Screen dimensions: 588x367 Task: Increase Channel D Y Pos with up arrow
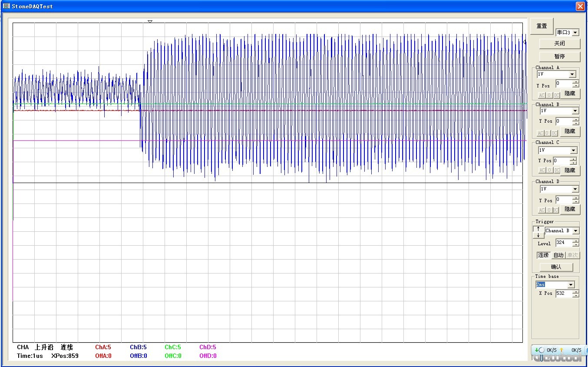click(x=576, y=198)
